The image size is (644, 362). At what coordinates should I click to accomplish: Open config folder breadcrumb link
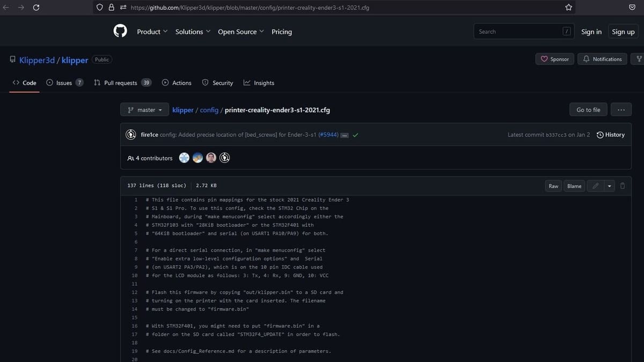pos(209,110)
